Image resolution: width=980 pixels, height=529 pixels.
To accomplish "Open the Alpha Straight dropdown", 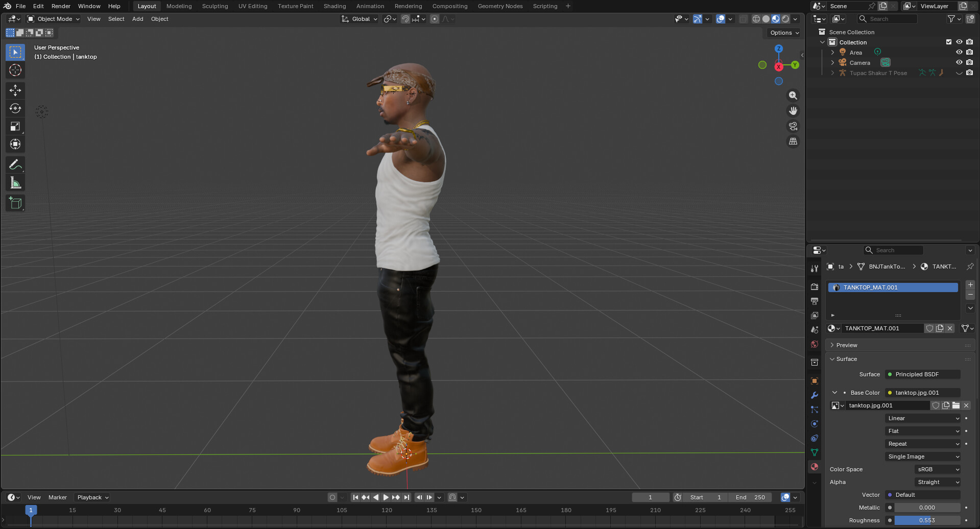I will pyautogui.click(x=938, y=482).
